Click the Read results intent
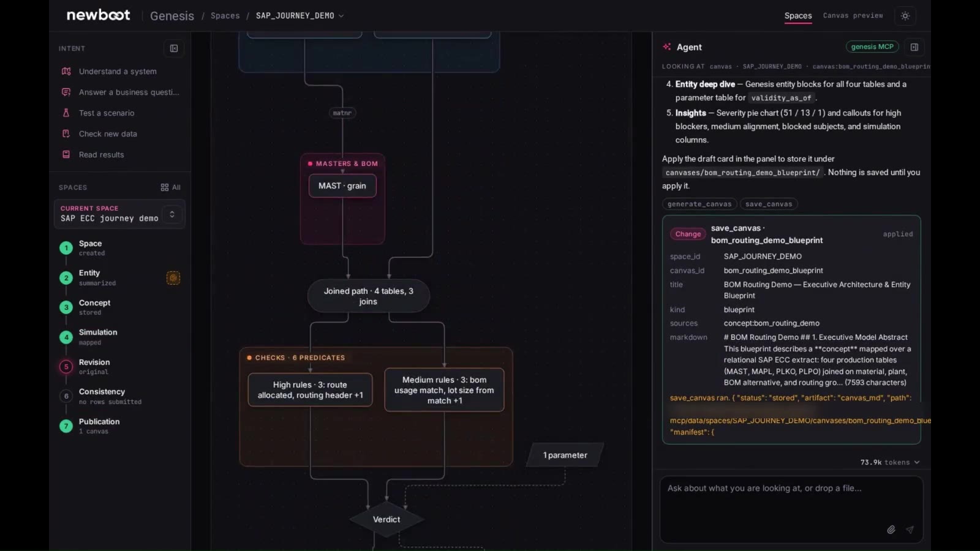Screen dimensions: 980x551 [x=101, y=155]
